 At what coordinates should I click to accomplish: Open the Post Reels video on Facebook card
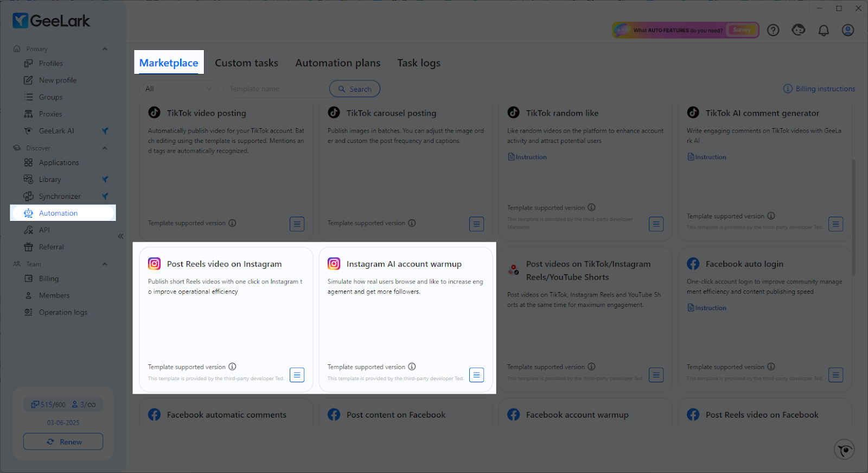(x=765, y=413)
